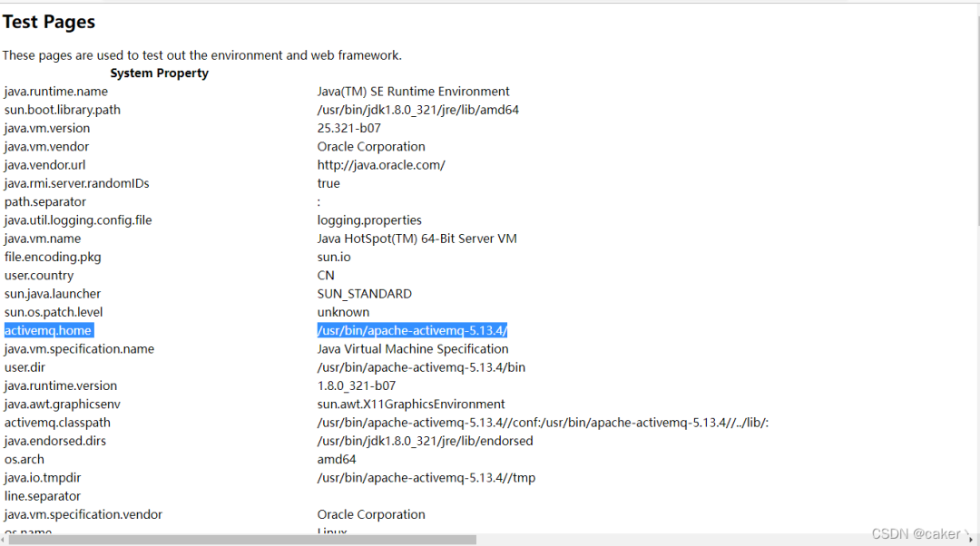Click the highlighted /usr/bin/apache-activemq-5.13.4/ value

(x=412, y=330)
